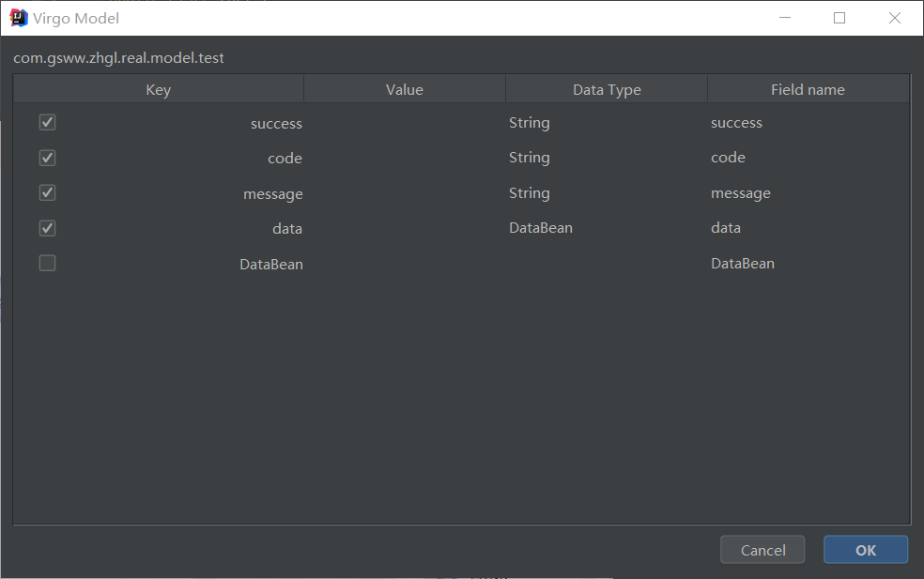Uncheck the data row checkbox
924x579 pixels.
coord(47,228)
